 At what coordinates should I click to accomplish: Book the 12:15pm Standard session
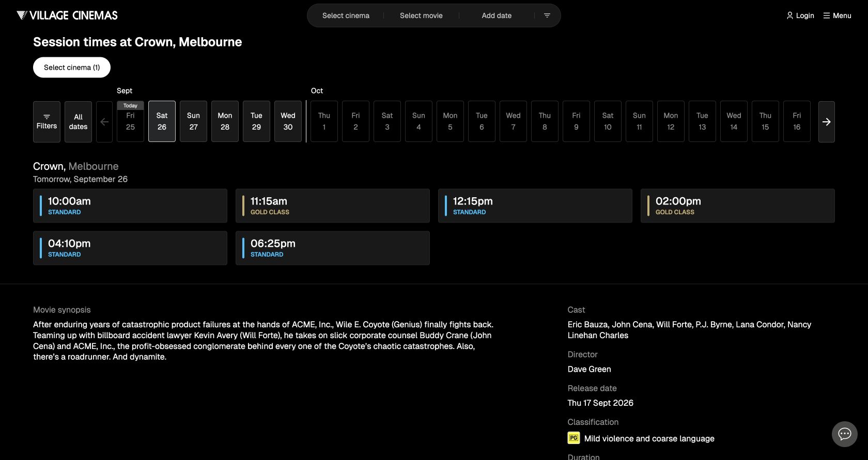tap(535, 206)
